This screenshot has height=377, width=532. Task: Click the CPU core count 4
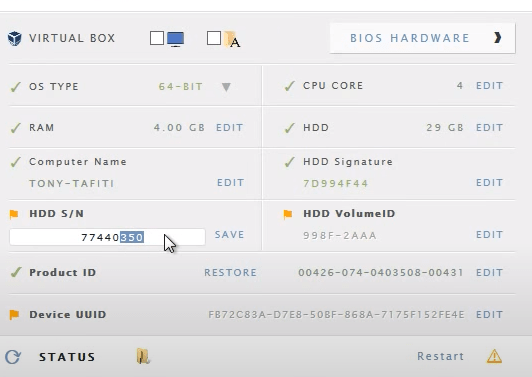click(460, 86)
